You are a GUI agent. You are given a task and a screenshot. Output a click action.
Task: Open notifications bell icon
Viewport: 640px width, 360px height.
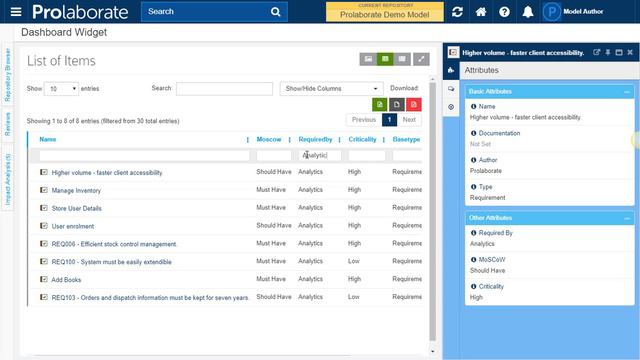click(528, 12)
